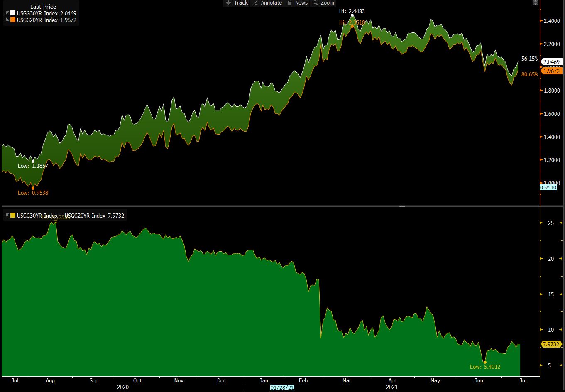The image size is (565, 392).
Task: Click the 0.9610 cursor value label
Action: pyautogui.click(x=548, y=188)
